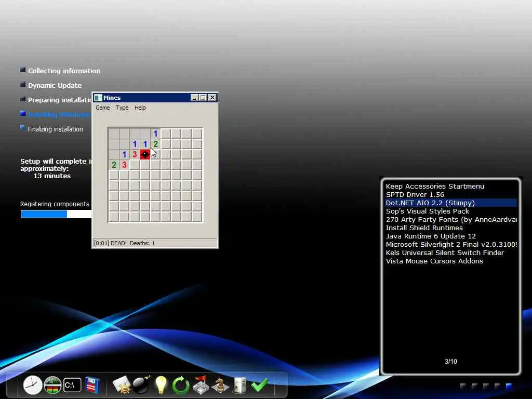The height and width of the screenshot is (399, 532).
Task: Click the 'Finalizing installation' setup step
Action: pyautogui.click(x=55, y=129)
